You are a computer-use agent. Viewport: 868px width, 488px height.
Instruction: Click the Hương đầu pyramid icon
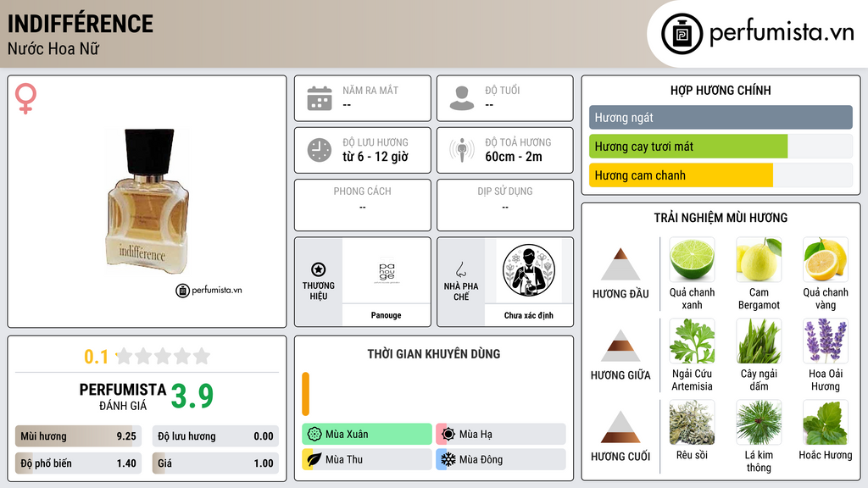pos(620,264)
